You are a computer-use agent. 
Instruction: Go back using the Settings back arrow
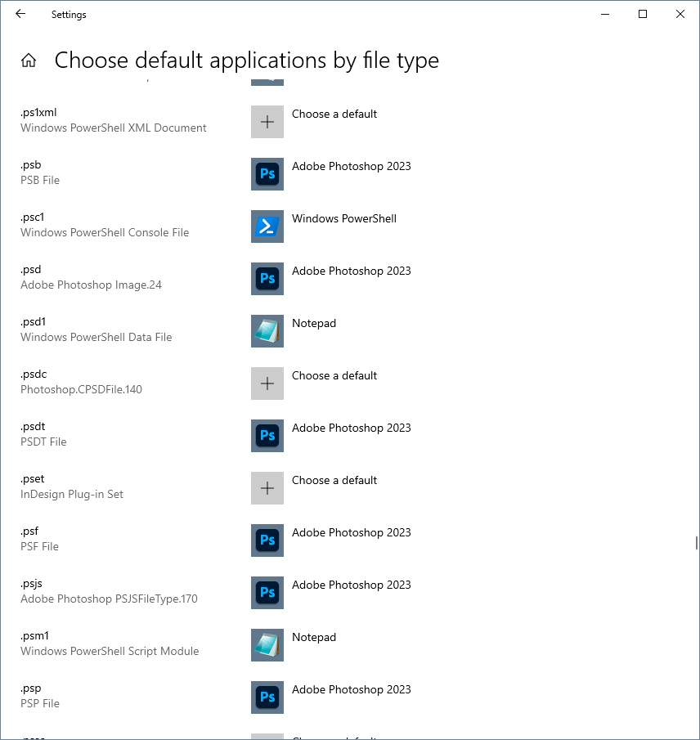20,14
